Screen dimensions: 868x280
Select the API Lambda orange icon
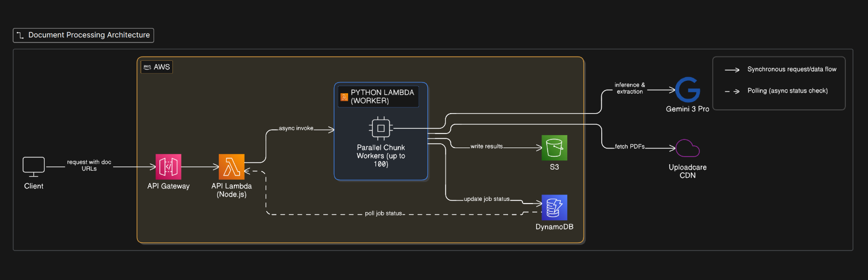[232, 167]
